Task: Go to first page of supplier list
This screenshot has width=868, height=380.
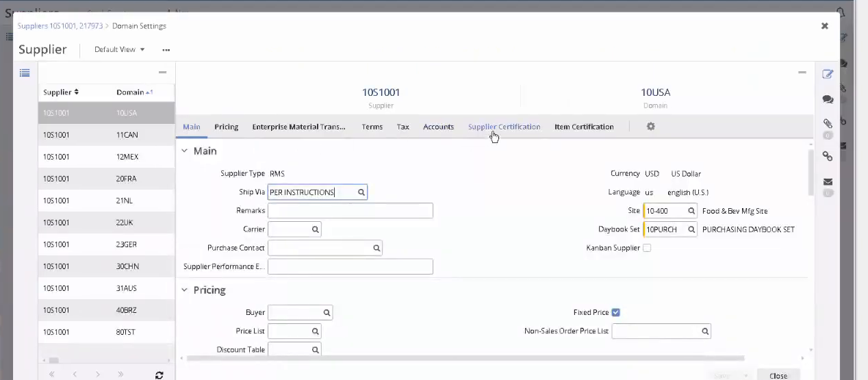Action: (51, 375)
